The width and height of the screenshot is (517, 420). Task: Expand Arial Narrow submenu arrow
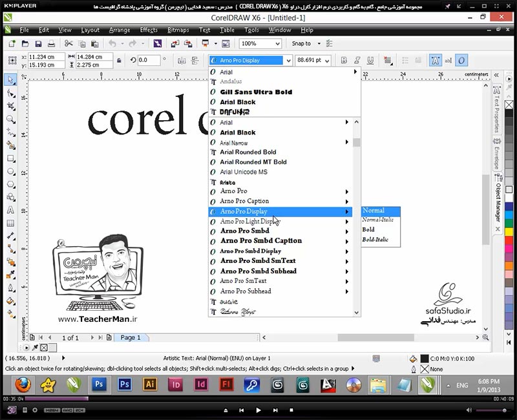click(347, 142)
